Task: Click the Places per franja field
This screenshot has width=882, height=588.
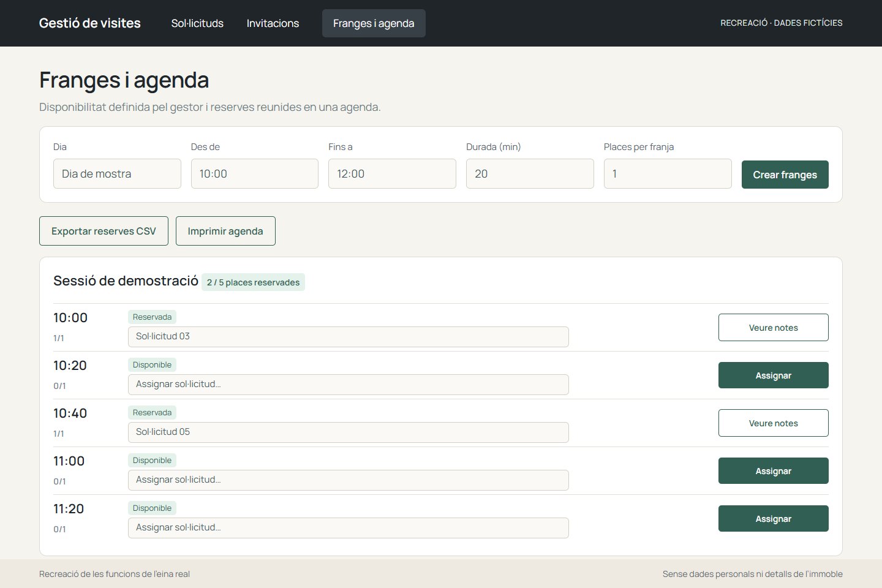Action: [668, 174]
